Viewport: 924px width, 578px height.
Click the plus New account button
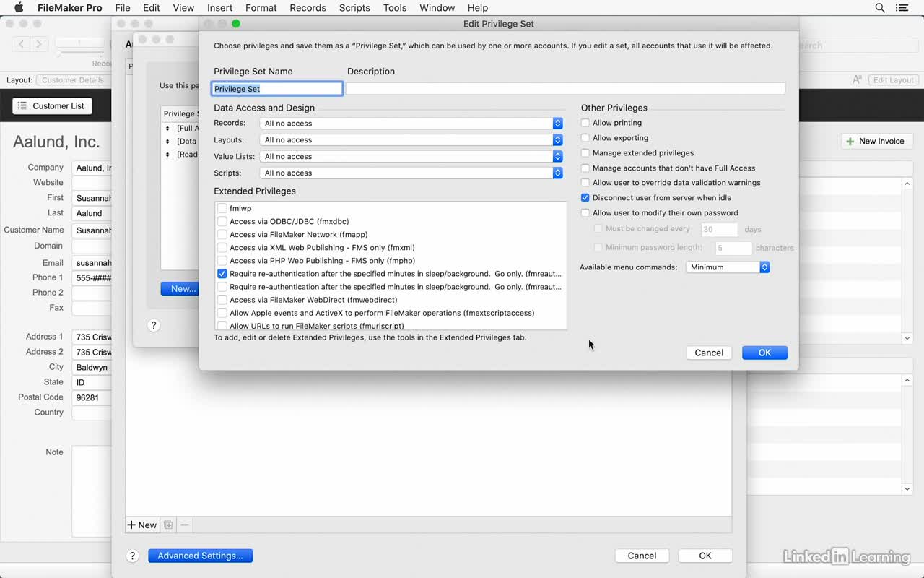(x=142, y=525)
